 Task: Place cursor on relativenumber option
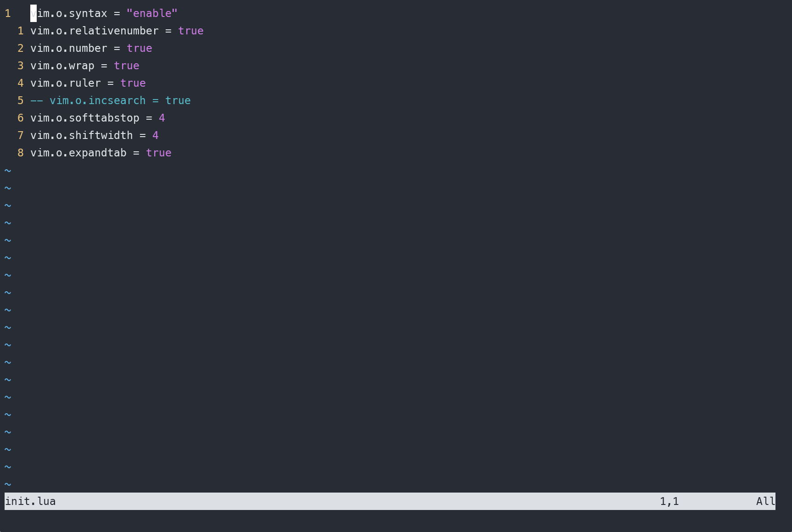[x=113, y=31]
